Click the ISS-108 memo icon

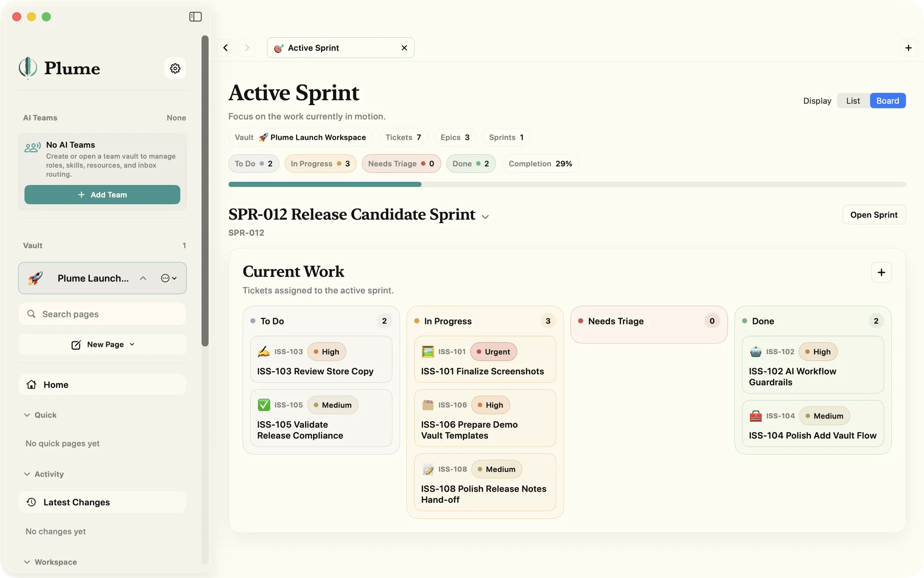428,469
